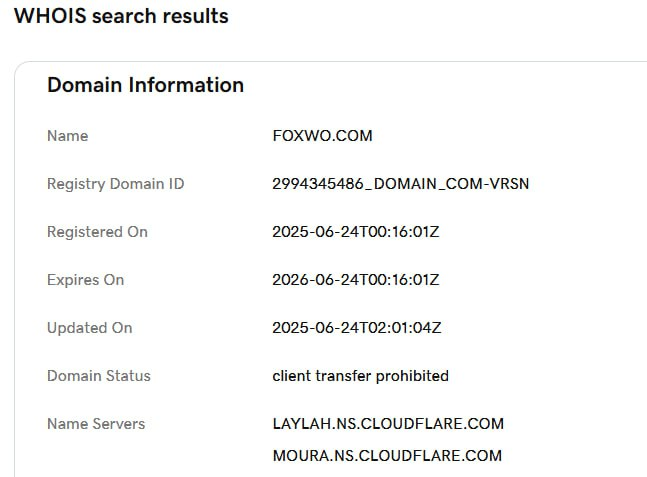Click the Name Servers label
This screenshot has width=647, height=477.
point(95,424)
